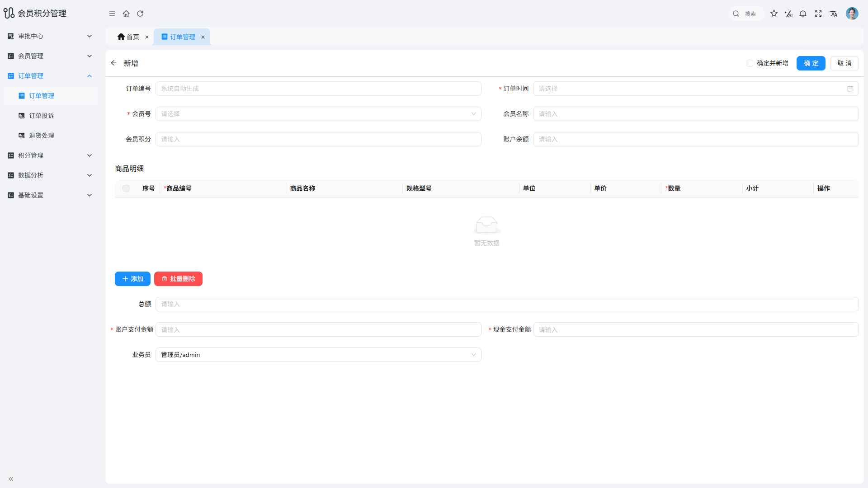Open the user avatar menu
This screenshot has width=868, height=488.
click(852, 14)
